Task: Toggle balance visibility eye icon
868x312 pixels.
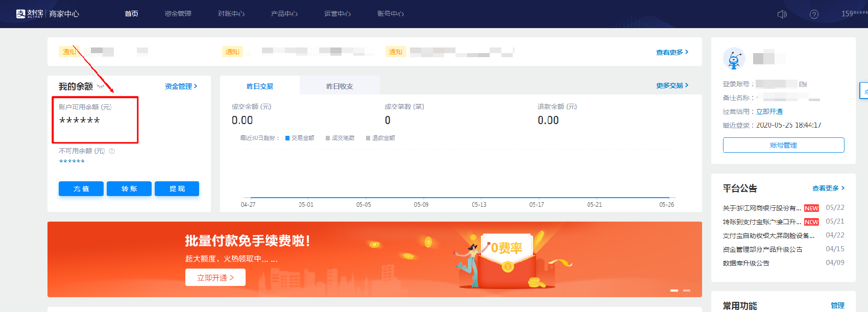Action: 101,86
